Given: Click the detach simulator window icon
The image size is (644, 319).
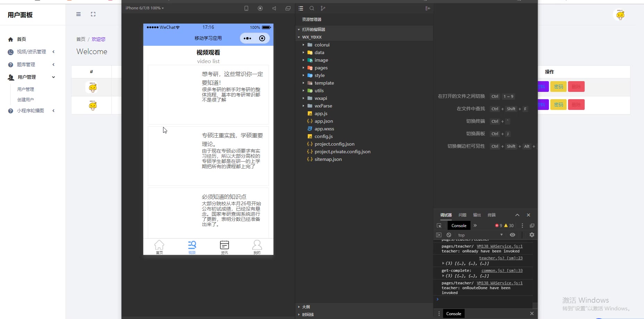Looking at the screenshot, I should pos(288,8).
